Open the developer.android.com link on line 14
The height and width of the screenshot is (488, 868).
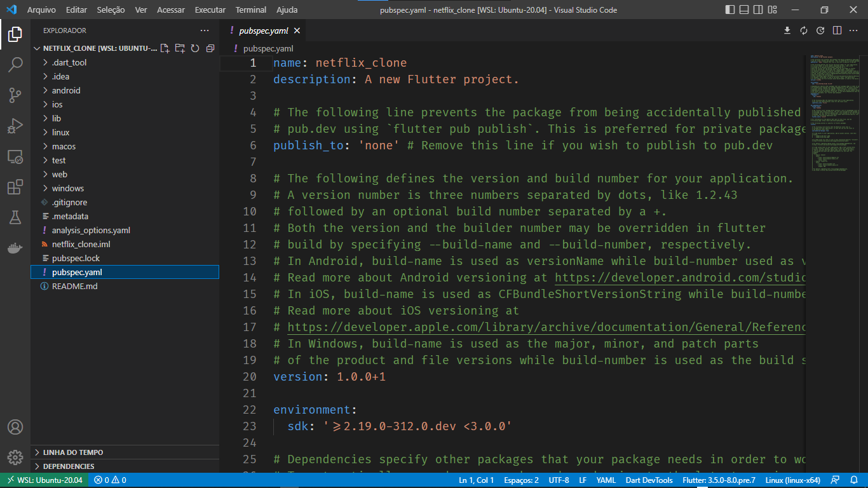(x=680, y=278)
